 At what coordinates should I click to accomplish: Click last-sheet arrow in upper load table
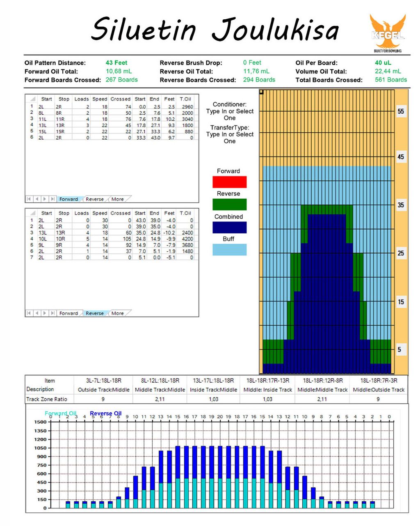[x=52, y=199]
